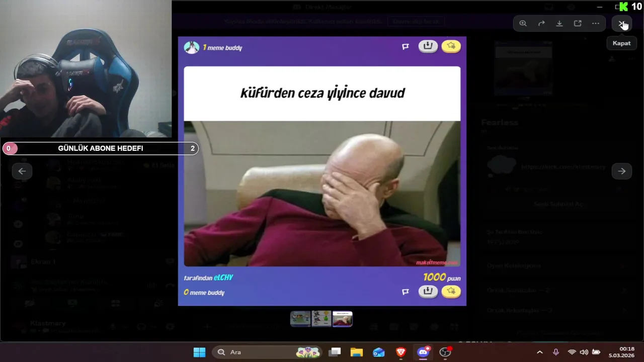Click the top grey download button on the meme
Screen dimensions: 644x362
(x=428, y=46)
